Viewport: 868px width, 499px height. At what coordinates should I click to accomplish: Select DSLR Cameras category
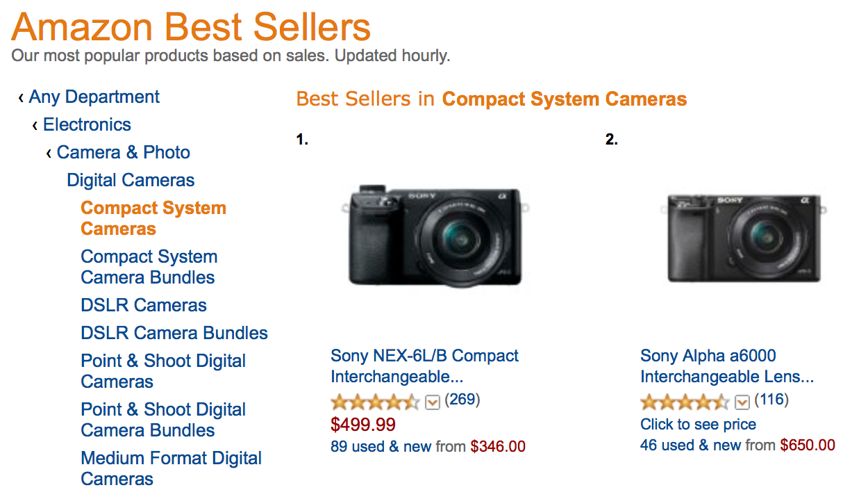144,305
